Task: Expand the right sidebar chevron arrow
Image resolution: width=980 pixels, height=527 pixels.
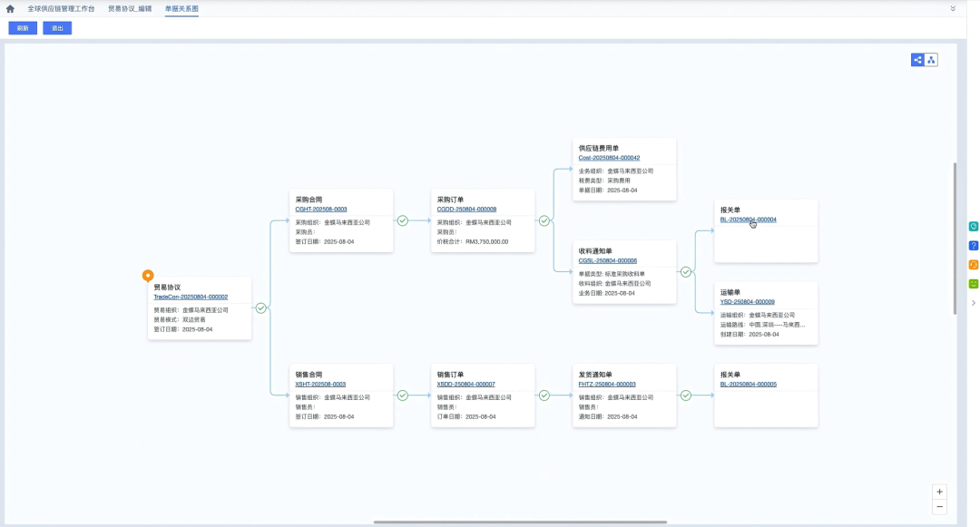Action: pos(974,303)
